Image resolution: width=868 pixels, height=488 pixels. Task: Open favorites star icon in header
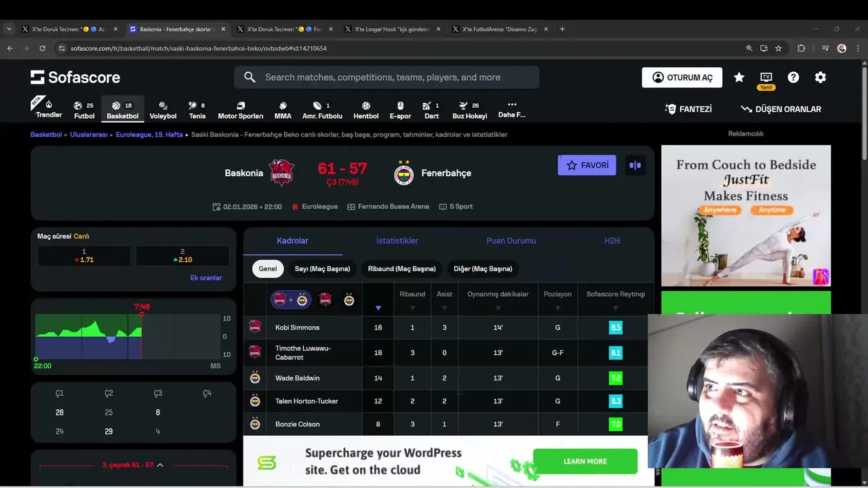click(739, 77)
